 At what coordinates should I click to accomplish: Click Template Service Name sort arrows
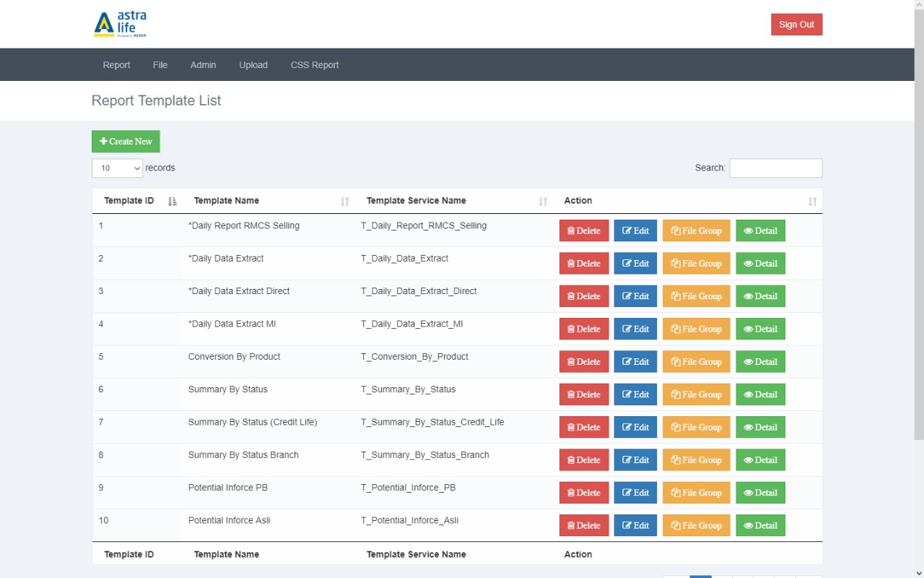click(543, 202)
